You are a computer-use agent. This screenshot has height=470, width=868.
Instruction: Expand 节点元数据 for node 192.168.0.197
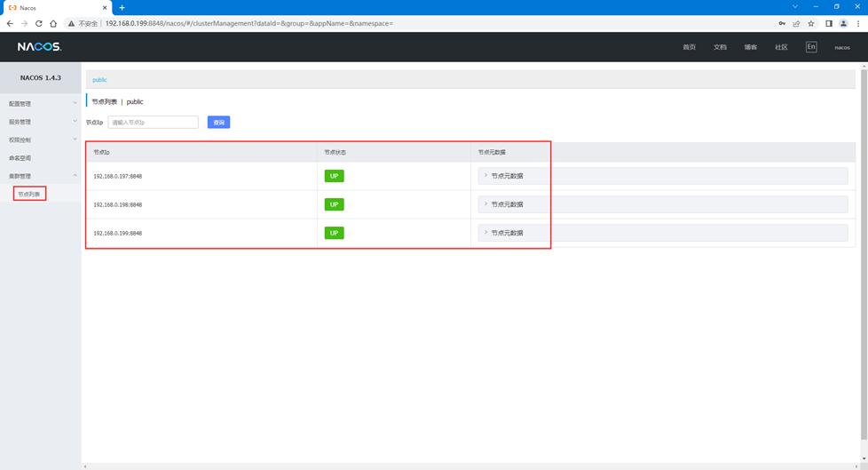663,176
